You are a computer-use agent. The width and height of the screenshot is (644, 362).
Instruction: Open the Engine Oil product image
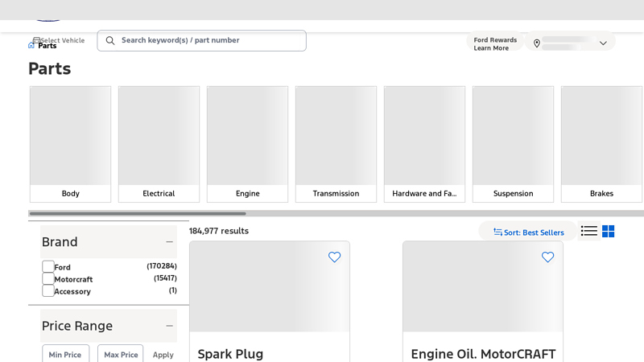[482, 286]
